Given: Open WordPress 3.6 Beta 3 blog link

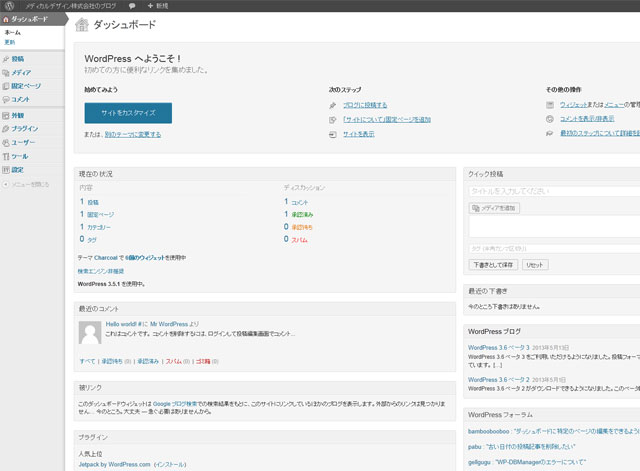Looking at the screenshot, I should 498,348.
